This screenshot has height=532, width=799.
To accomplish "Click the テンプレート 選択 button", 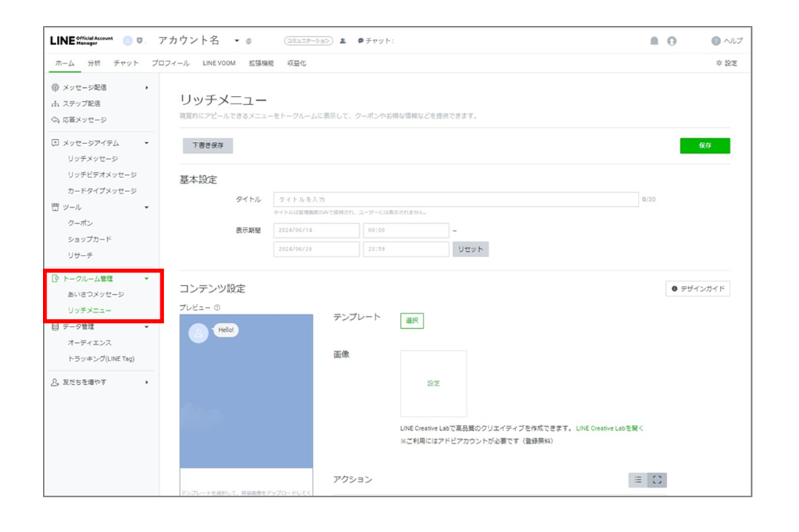I will (x=412, y=321).
